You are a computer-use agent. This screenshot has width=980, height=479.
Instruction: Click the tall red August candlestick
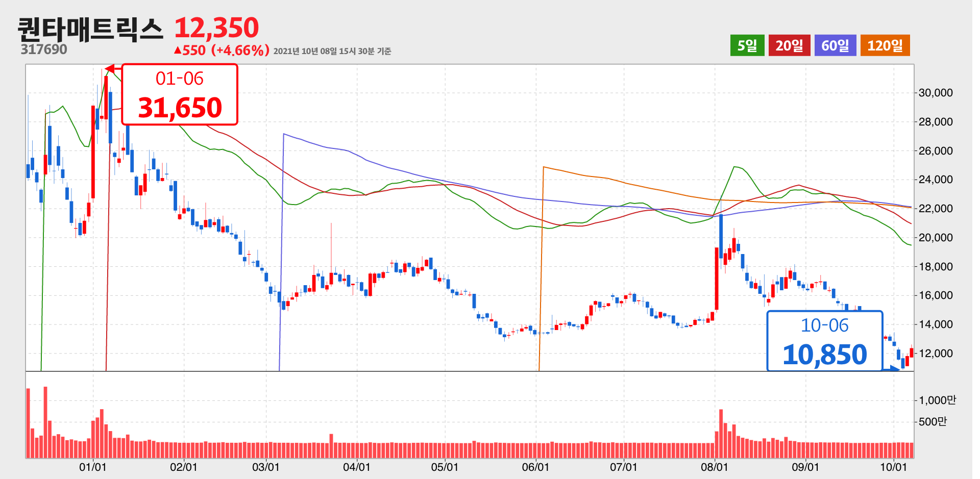717,279
